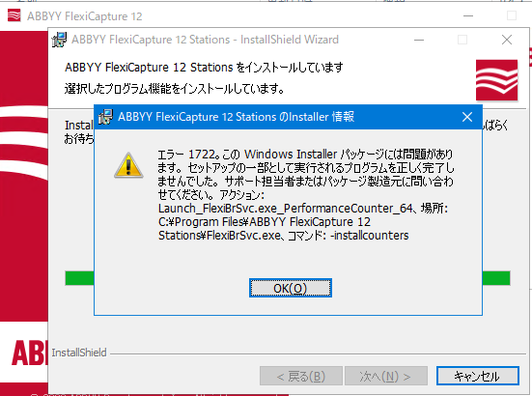Click ABBYY red logo in wizard header
This screenshot has width=532, height=396.
click(496, 80)
